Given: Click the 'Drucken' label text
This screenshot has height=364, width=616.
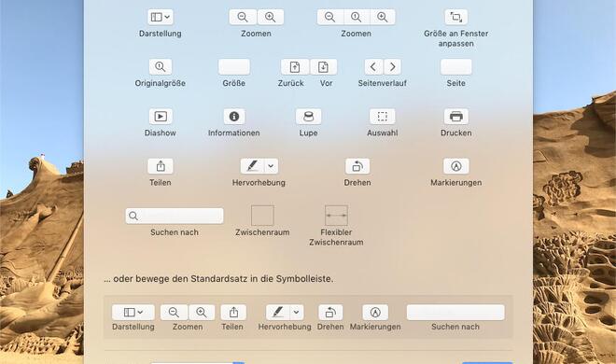Looking at the screenshot, I should pyautogui.click(x=456, y=133).
